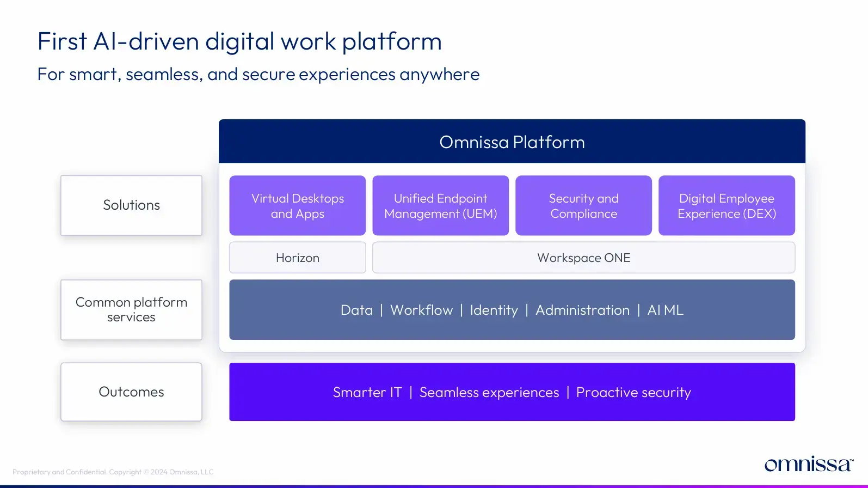This screenshot has height=488, width=868.
Task: Click the Horizon product box
Action: pyautogui.click(x=297, y=258)
